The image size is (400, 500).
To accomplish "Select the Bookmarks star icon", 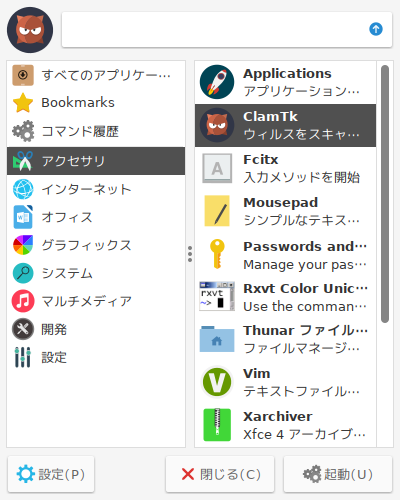I will (23, 103).
